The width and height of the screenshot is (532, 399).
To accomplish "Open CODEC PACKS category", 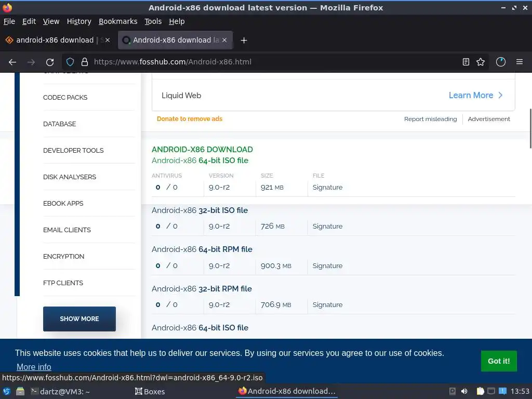I will tap(65, 97).
